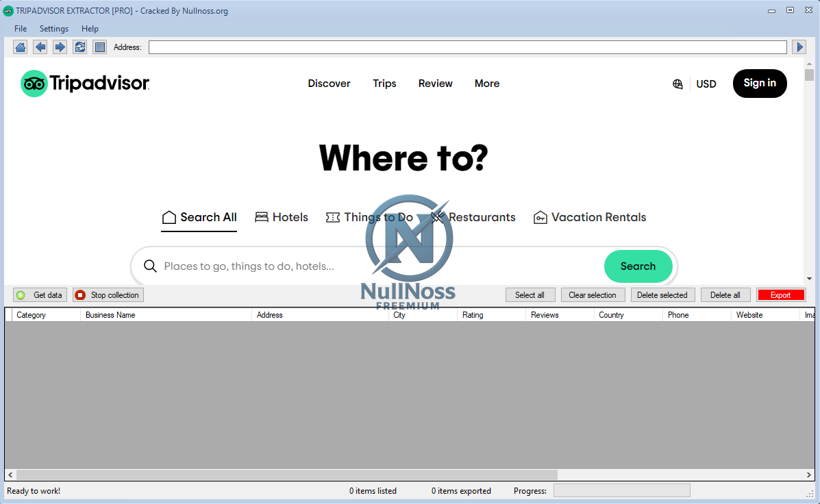Click the stop loading icon
This screenshot has height=504, width=820.
pyautogui.click(x=99, y=47)
